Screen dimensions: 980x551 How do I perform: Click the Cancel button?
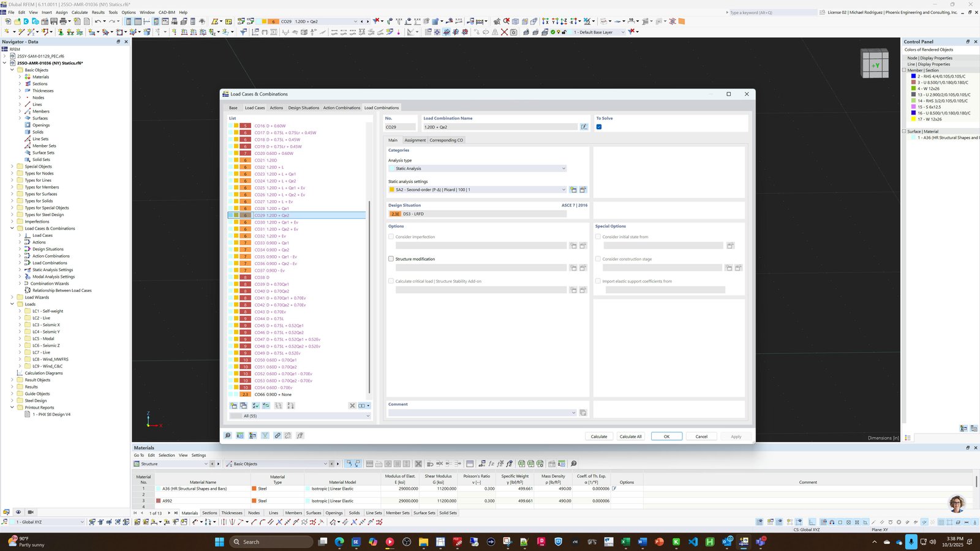click(701, 437)
